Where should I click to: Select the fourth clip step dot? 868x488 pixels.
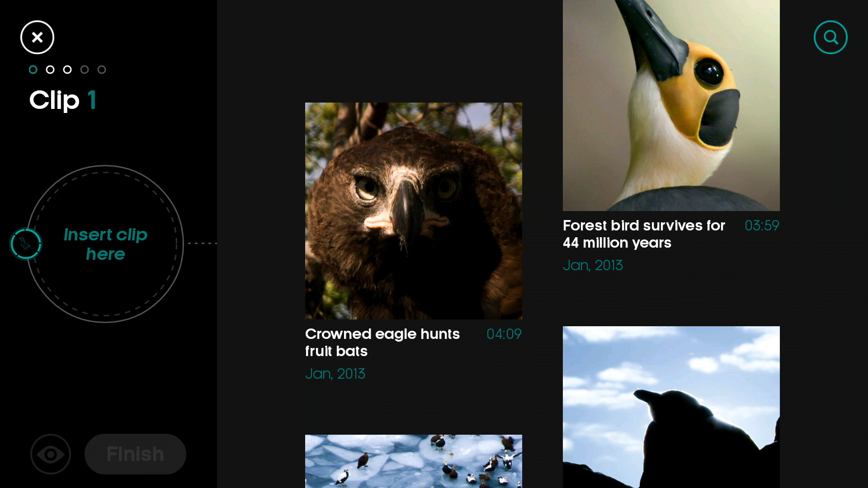click(85, 70)
